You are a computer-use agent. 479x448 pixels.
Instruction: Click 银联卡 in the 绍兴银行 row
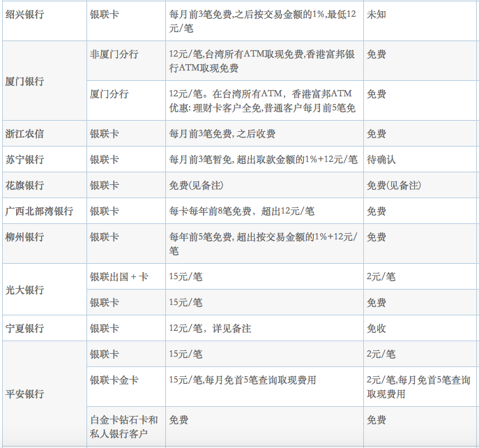click(x=104, y=15)
